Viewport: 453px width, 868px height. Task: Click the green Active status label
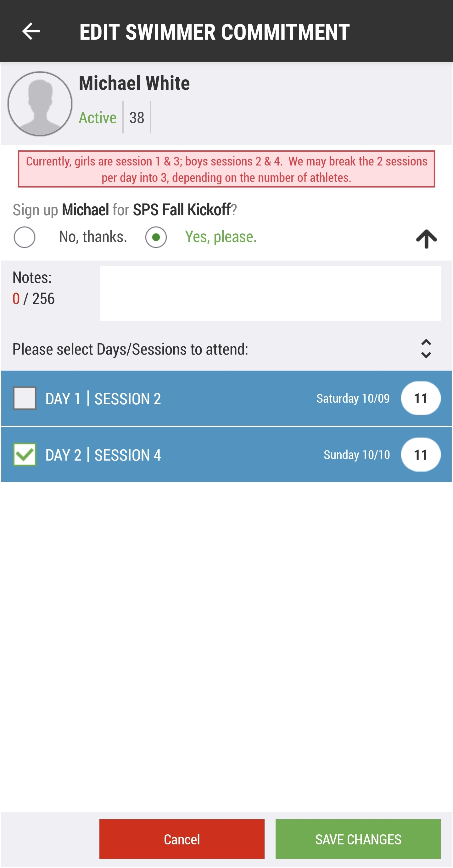(98, 118)
